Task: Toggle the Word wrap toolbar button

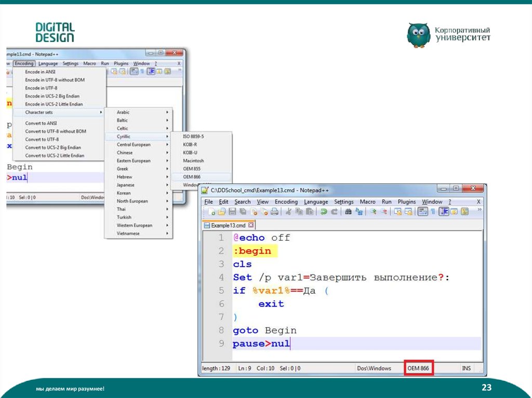Action: [423, 212]
